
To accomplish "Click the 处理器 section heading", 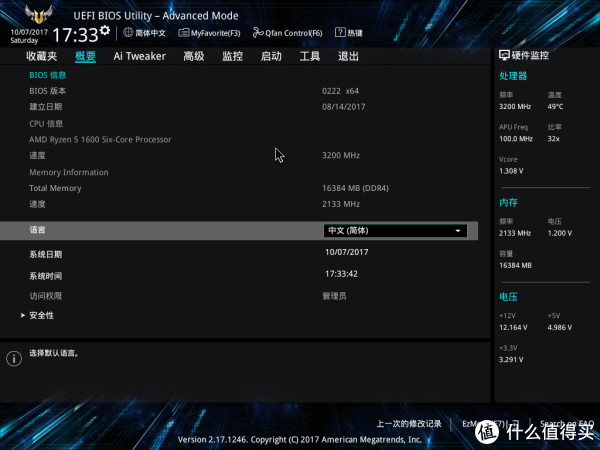I will pos(513,76).
